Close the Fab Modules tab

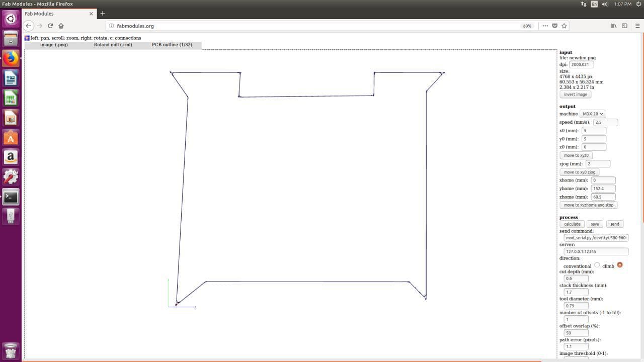point(91,14)
